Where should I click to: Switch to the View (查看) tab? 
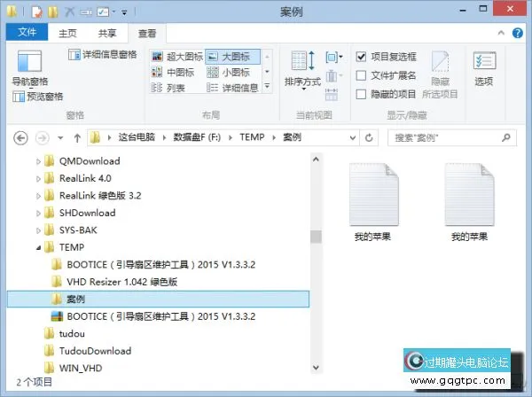pos(147,33)
